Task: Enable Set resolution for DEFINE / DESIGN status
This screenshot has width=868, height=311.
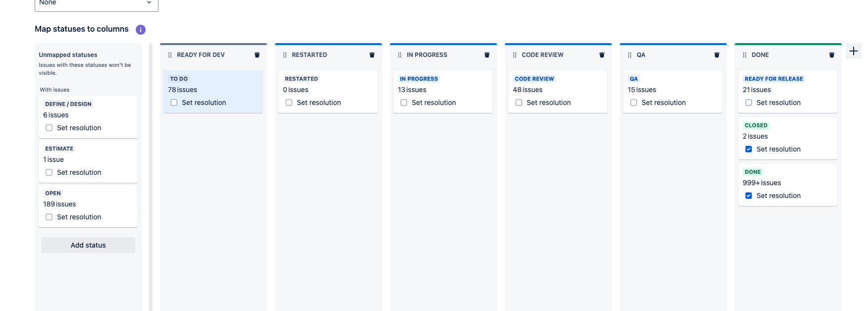Action: tap(49, 128)
